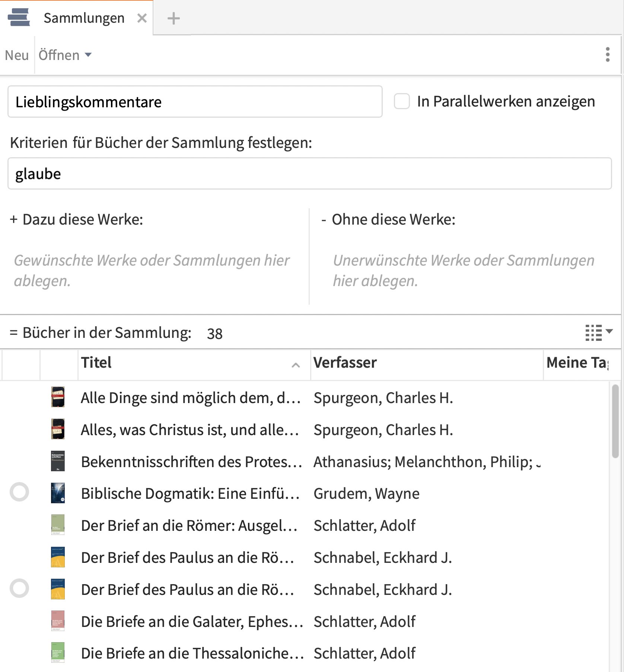Click the book count 38
624x672 pixels.
[x=215, y=333]
